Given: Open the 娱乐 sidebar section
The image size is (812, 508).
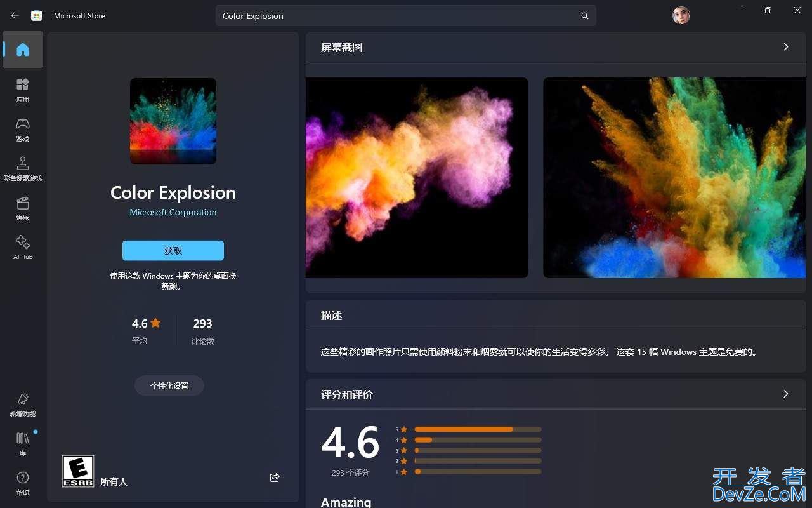Looking at the screenshot, I should [x=23, y=208].
